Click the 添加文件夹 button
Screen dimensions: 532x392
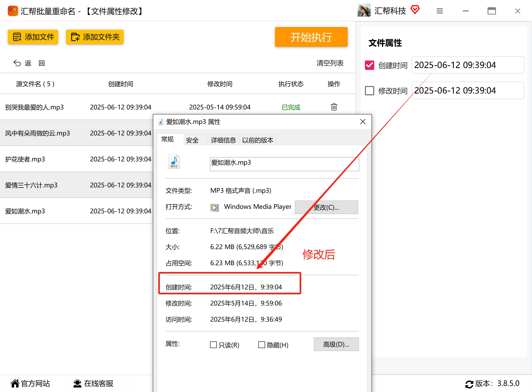click(x=95, y=37)
